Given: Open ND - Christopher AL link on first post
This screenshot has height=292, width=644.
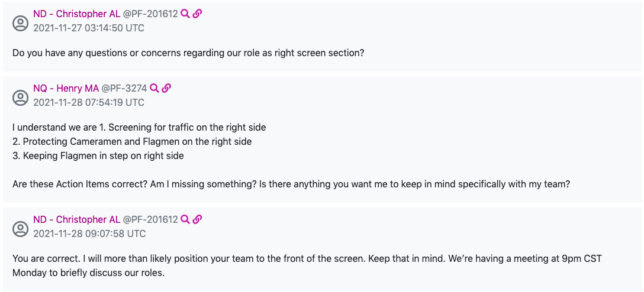Looking at the screenshot, I should [76, 14].
